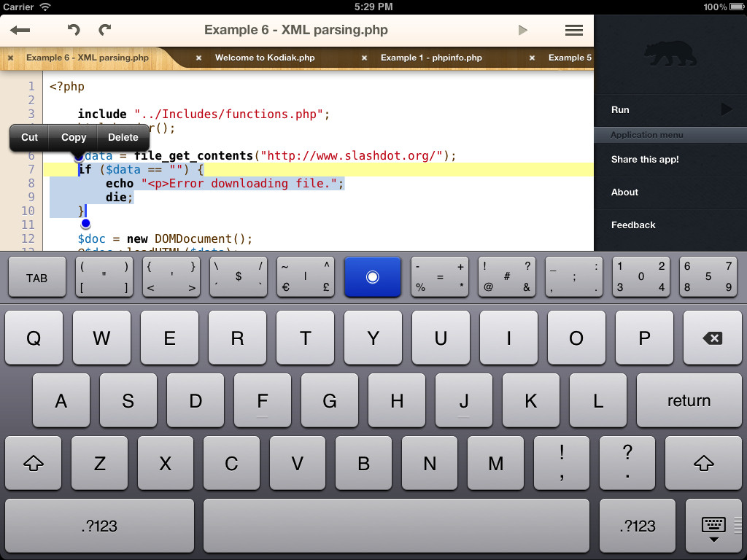The image size is (747, 560).
Task: Close the Example 6 - XML parsing.php tab
Action: tap(10, 58)
